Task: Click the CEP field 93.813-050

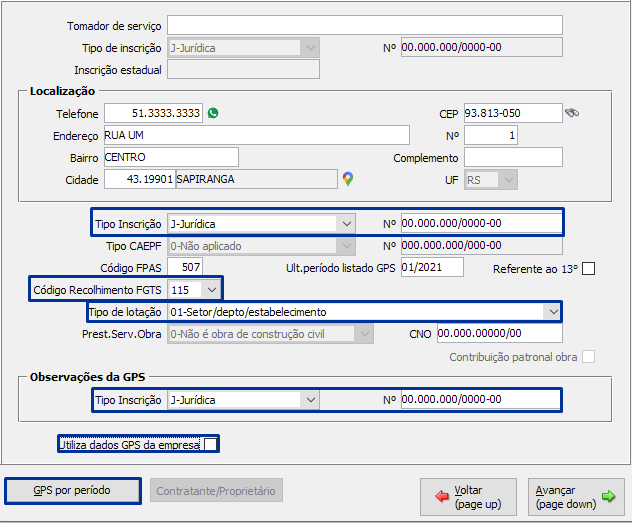Action: [x=513, y=113]
